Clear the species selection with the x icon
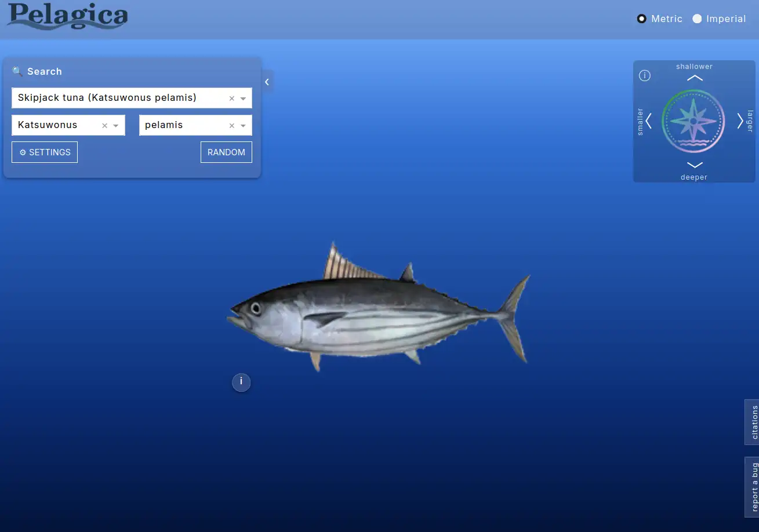The image size is (759, 532). click(231, 98)
